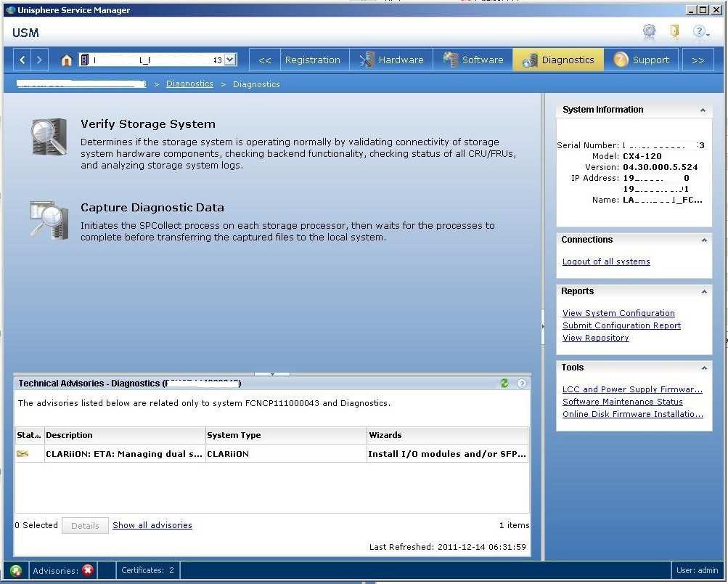Collapse the System Information panel
The image size is (728, 584).
[x=703, y=110]
